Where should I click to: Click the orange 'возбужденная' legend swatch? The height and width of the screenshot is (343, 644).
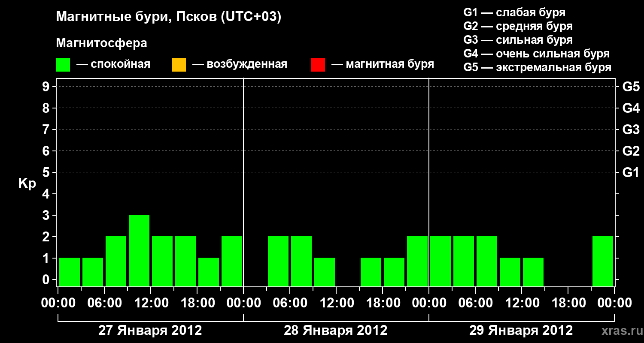pos(179,64)
